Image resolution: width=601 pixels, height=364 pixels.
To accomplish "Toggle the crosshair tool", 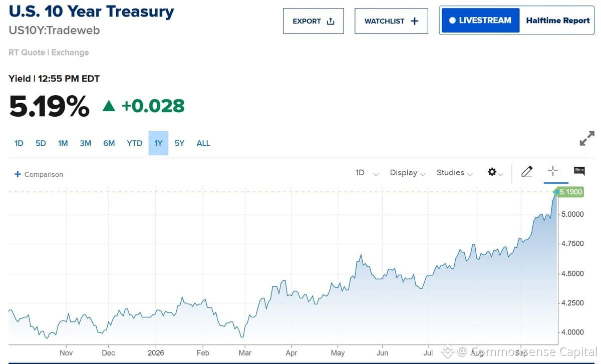I will click(553, 171).
